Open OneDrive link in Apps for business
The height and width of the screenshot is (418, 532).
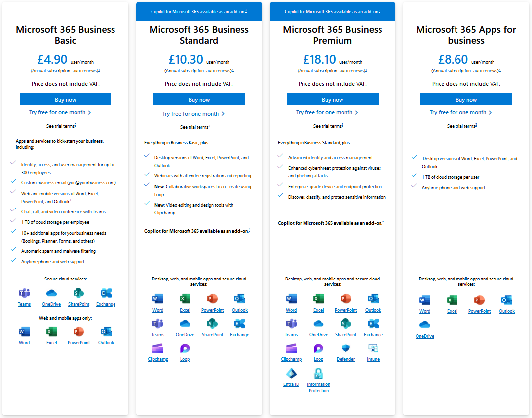tap(425, 336)
